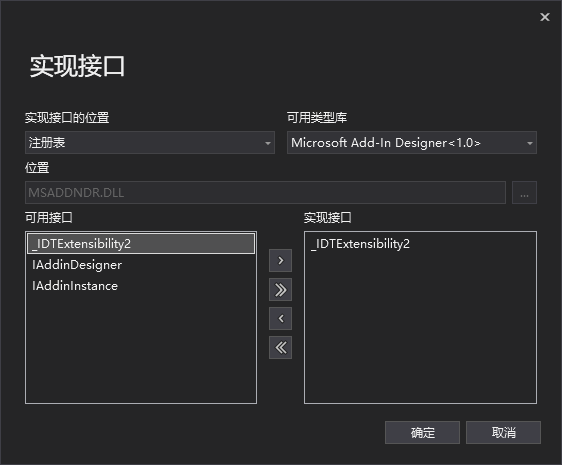Remove selected interface with single left arrow

pyautogui.click(x=280, y=318)
